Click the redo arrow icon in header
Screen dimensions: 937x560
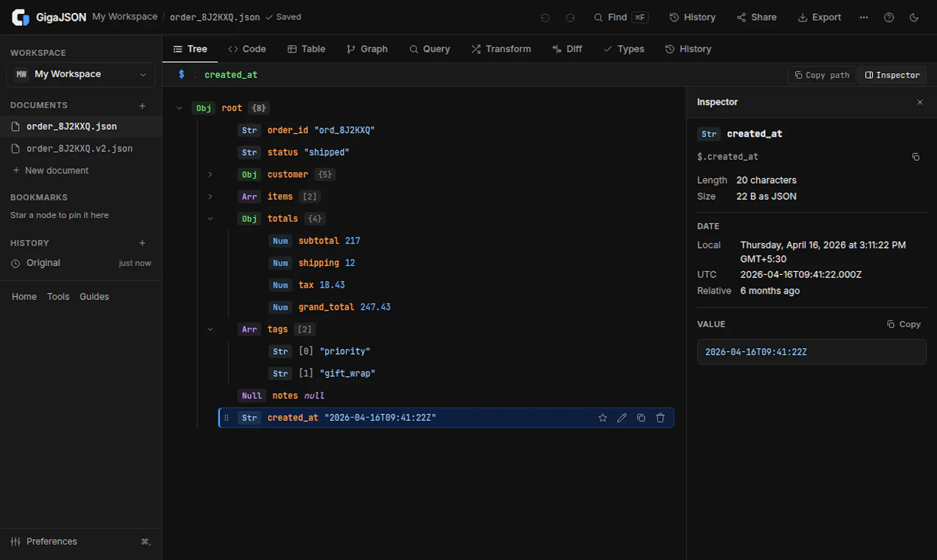click(x=570, y=18)
